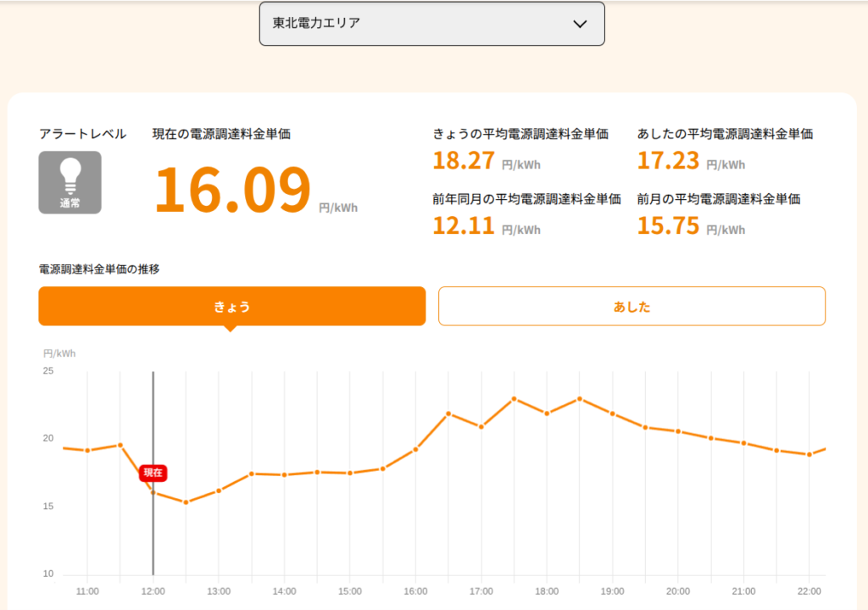This screenshot has height=610, width=868.
Task: Click last month's average 15.75
Action: (668, 226)
